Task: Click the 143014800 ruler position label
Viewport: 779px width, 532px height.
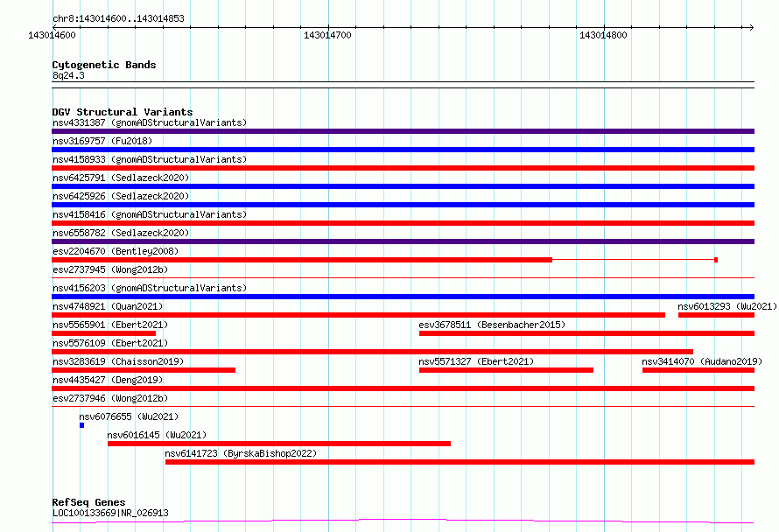Action: click(603, 35)
